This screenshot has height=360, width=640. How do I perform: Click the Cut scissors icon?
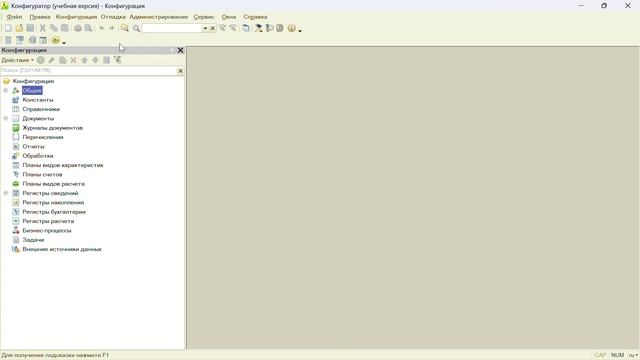point(42,28)
